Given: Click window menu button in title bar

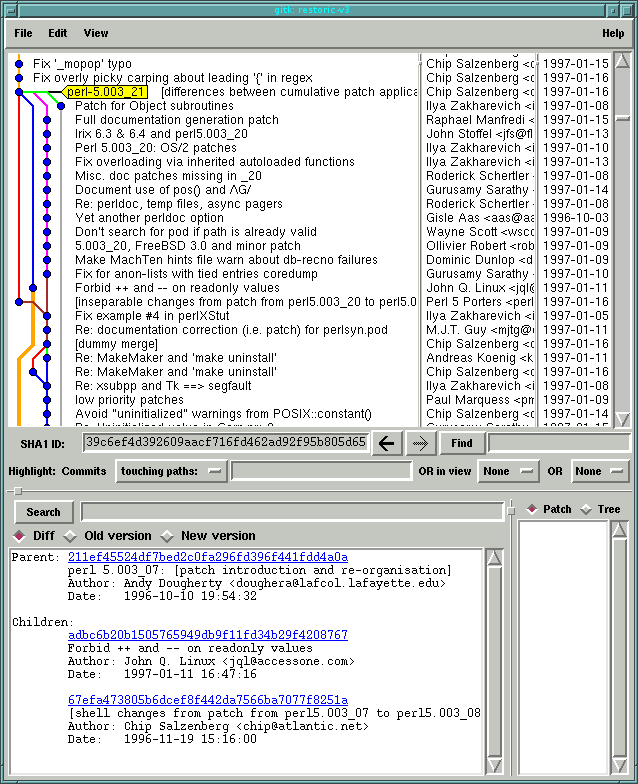Looking at the screenshot, I should pyautogui.click(x=10, y=10).
